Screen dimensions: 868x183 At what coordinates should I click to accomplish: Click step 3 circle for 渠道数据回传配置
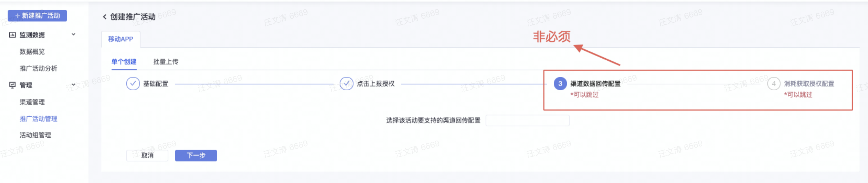(560, 83)
